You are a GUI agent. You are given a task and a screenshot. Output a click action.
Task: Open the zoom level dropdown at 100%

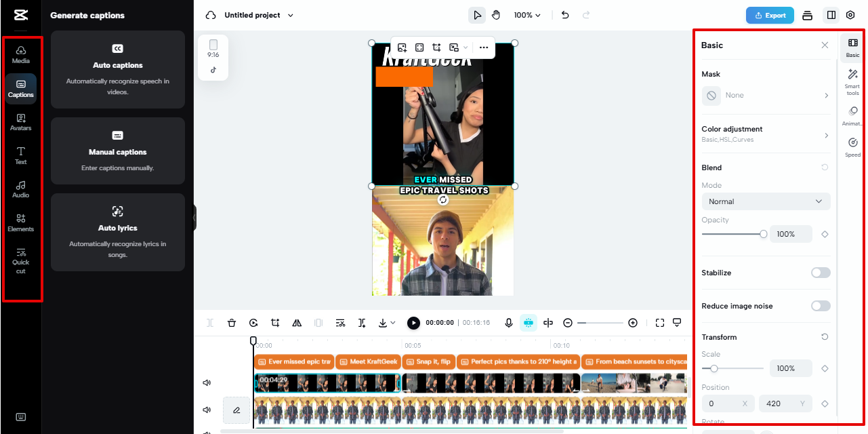point(526,14)
